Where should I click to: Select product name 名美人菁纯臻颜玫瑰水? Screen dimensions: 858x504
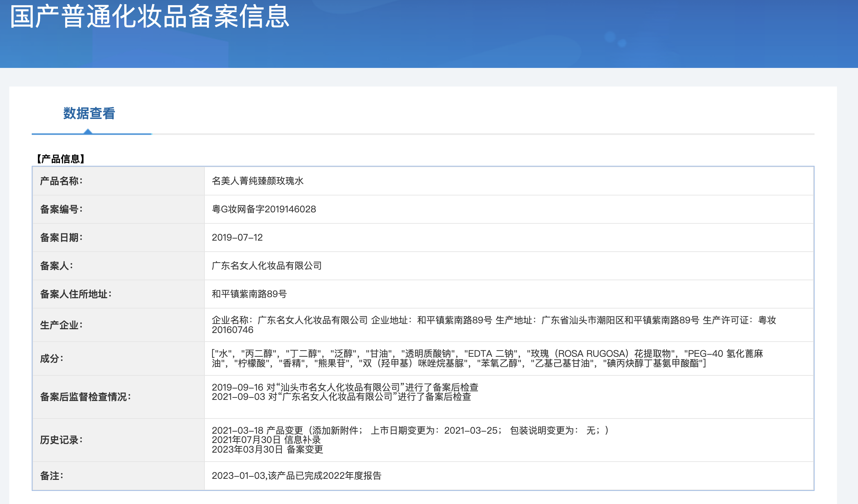click(258, 181)
